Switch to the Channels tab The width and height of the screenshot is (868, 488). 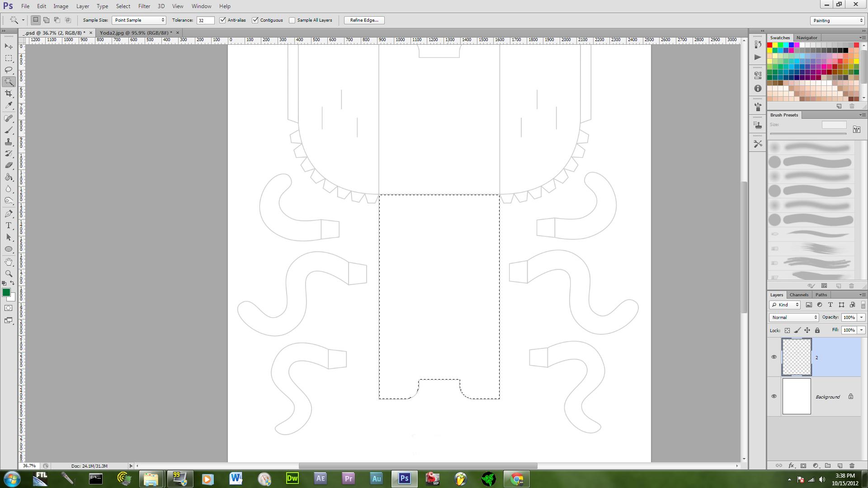click(799, 295)
